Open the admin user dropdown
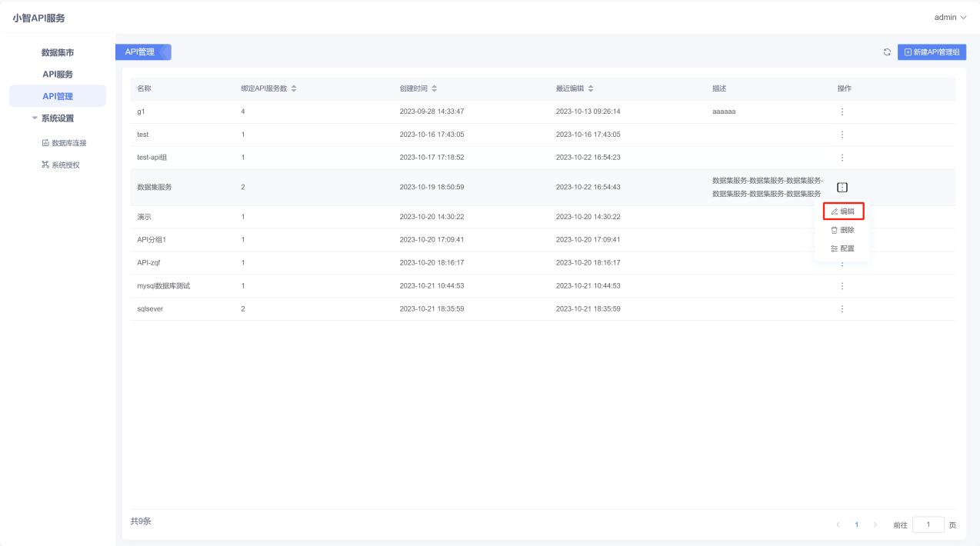Image resolution: width=980 pixels, height=546 pixels. pos(950,17)
